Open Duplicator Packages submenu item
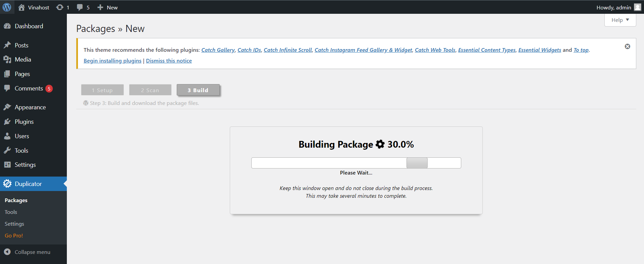The width and height of the screenshot is (644, 264). (x=16, y=200)
